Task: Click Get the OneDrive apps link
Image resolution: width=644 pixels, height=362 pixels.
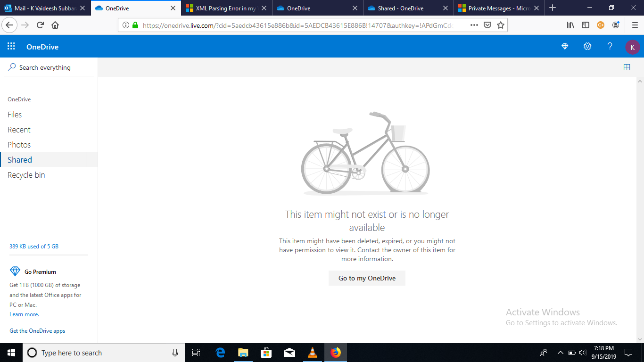Action: pos(37,331)
